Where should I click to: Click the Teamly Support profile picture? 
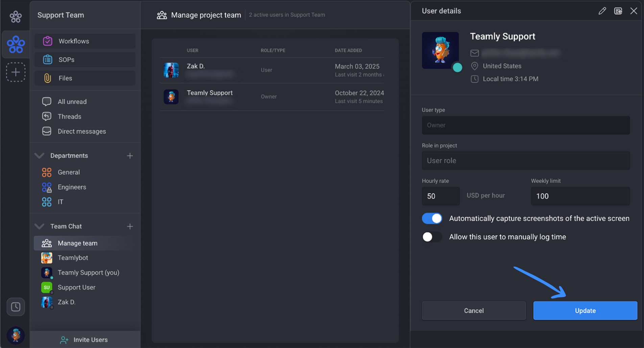click(x=440, y=50)
